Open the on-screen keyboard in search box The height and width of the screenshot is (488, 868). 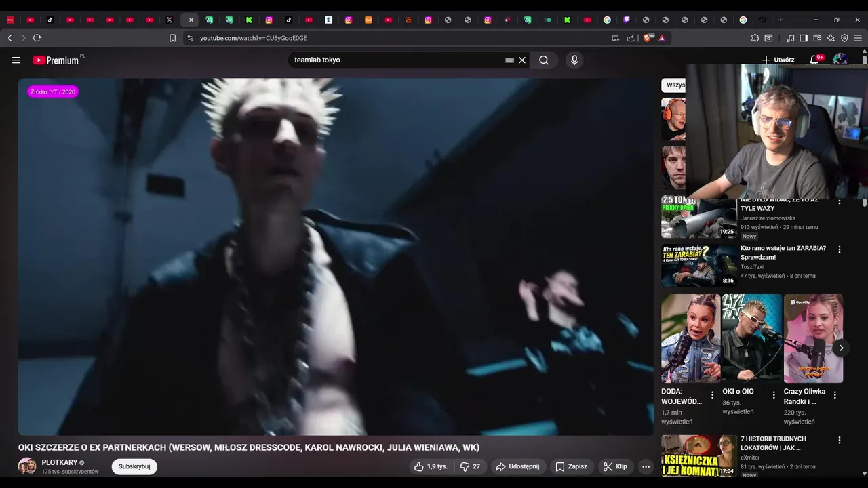[x=510, y=60]
